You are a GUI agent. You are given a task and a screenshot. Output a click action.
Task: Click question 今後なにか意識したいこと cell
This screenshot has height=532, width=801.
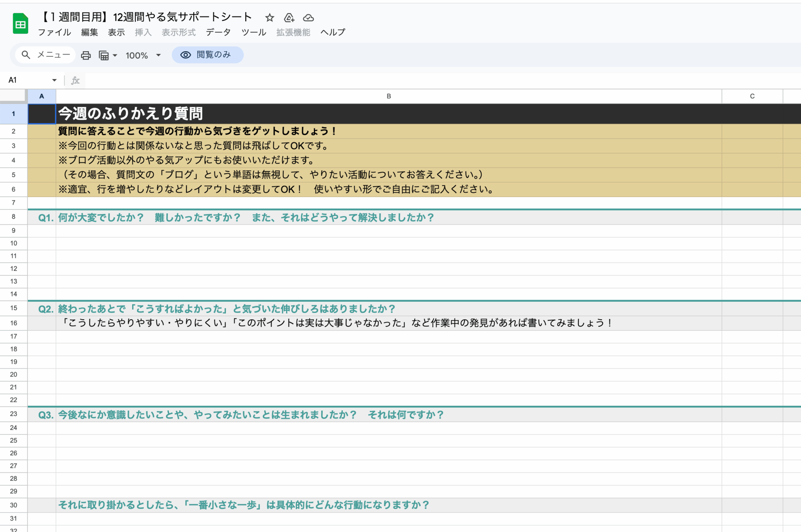coord(389,414)
